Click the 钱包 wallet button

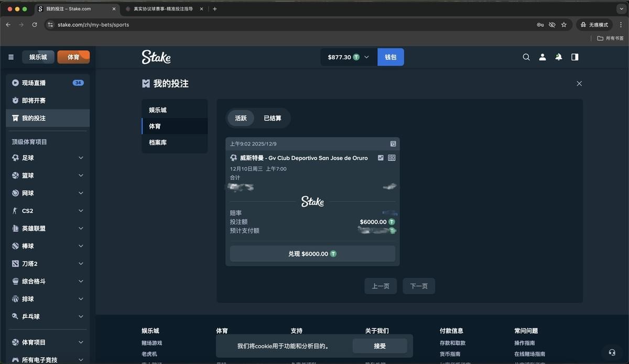[391, 57]
